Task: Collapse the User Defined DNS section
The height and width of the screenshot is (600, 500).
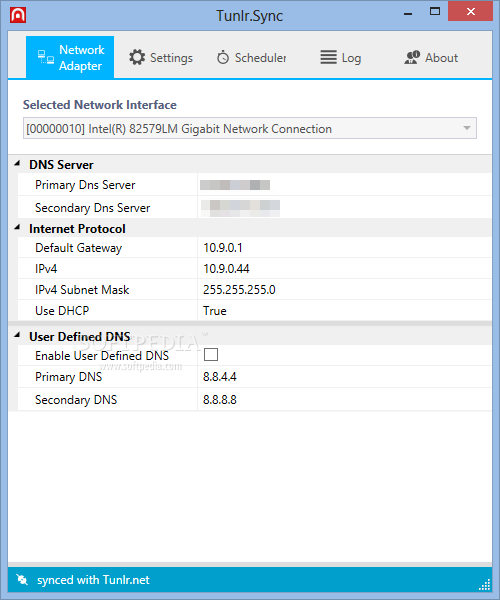Action: (17, 336)
